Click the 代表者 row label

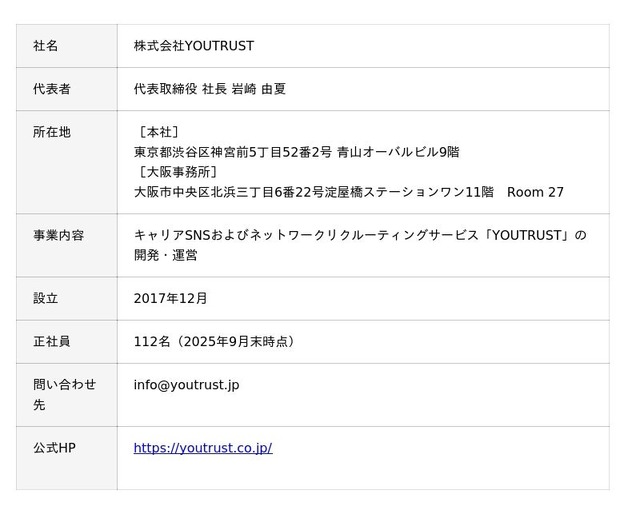point(52,89)
